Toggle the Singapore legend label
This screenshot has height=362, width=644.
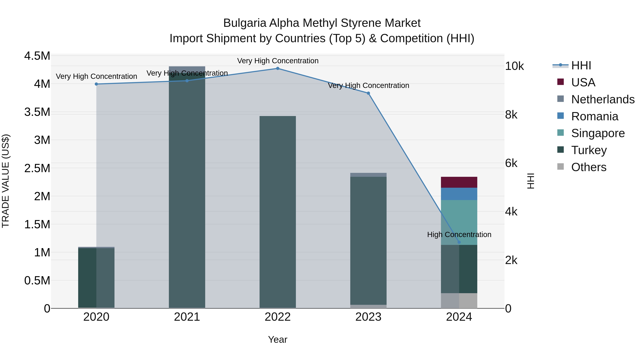[598, 133]
